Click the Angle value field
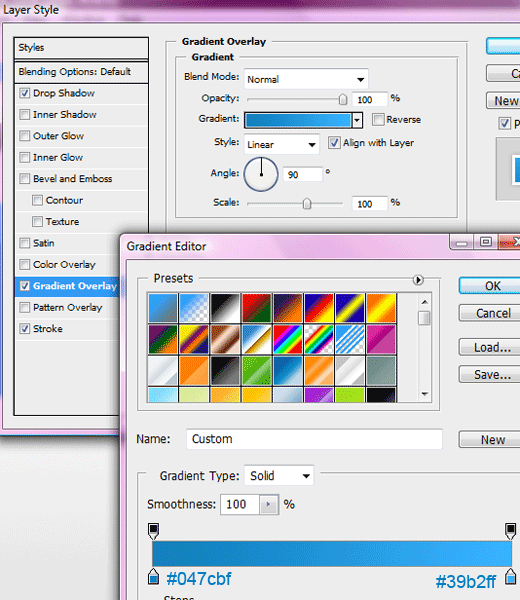This screenshot has height=600, width=520. [302, 174]
